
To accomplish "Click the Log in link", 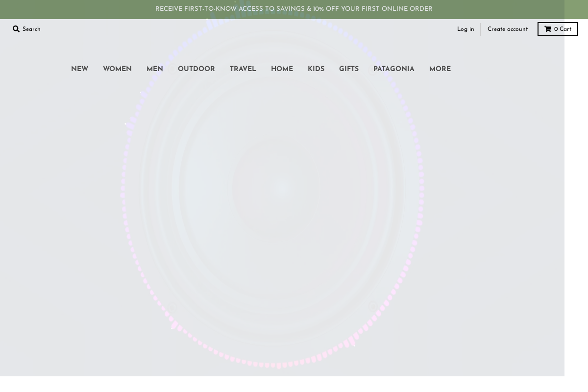I will pyautogui.click(x=465, y=29).
